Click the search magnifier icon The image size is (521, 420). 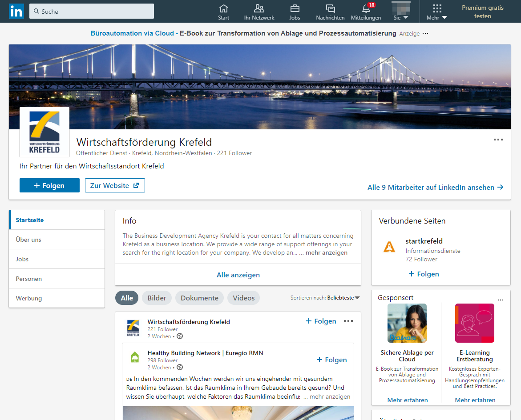[36, 11]
